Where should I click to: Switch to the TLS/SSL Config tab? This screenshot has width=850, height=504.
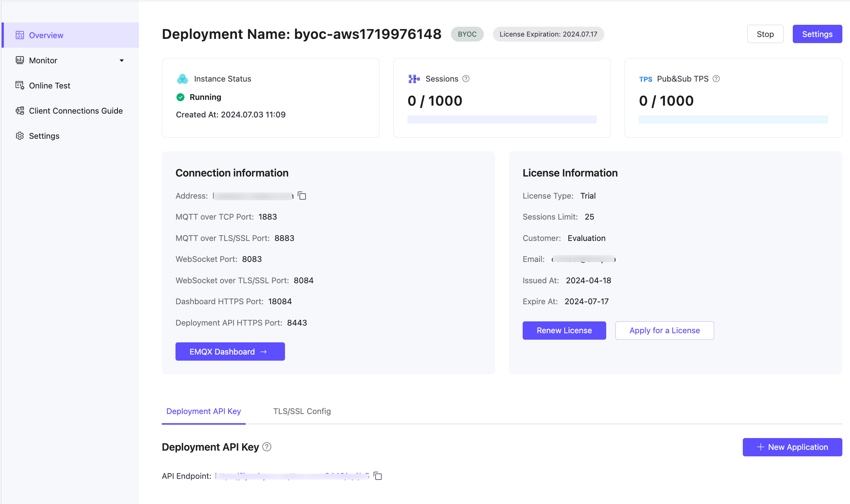(x=302, y=411)
